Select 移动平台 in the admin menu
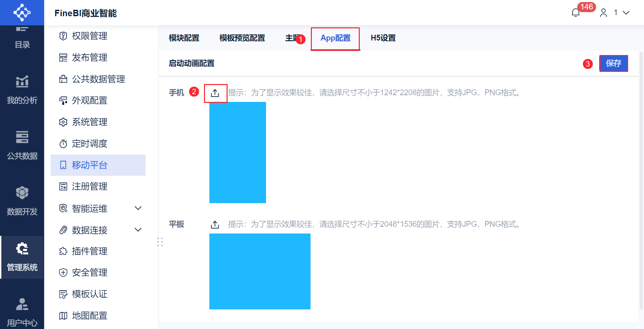This screenshot has height=329, width=644. coord(89,165)
